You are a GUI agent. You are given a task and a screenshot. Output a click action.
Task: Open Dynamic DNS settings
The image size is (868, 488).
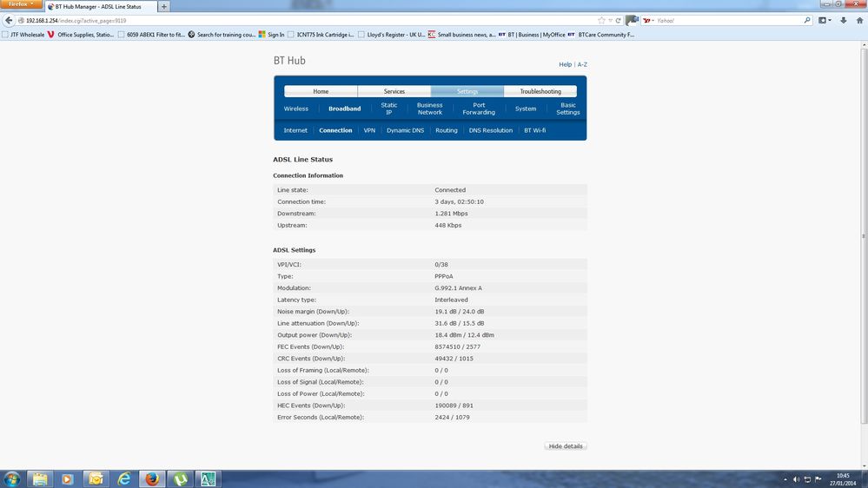(x=405, y=130)
